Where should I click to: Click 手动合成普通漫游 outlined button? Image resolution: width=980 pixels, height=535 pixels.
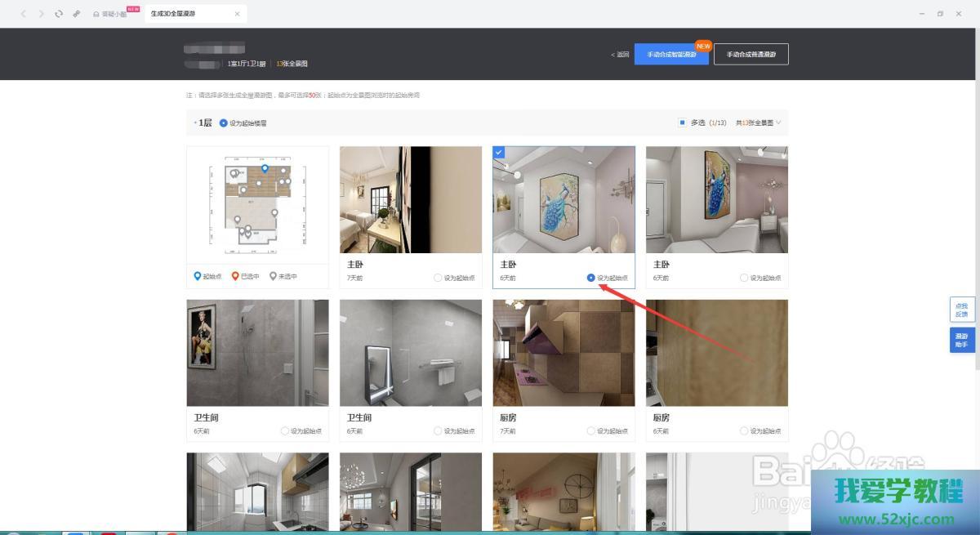[751, 55]
